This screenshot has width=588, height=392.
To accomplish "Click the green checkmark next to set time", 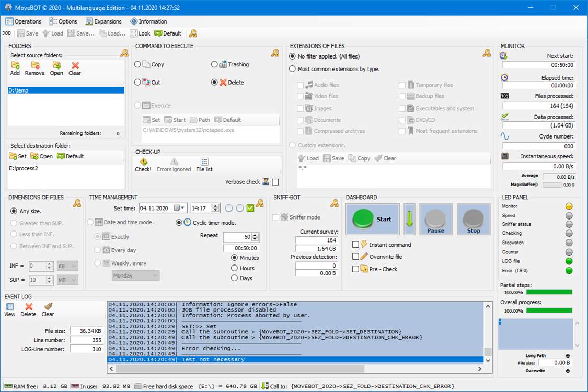I will coord(250,208).
